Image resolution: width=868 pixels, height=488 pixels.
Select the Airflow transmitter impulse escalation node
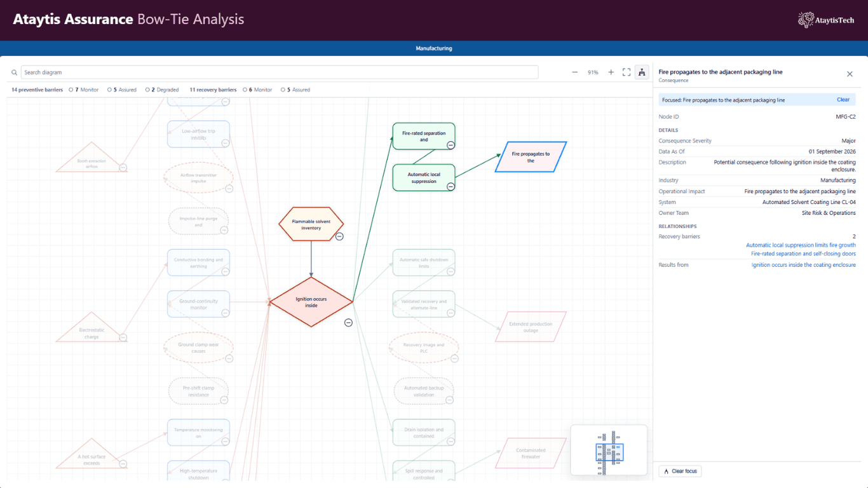198,178
